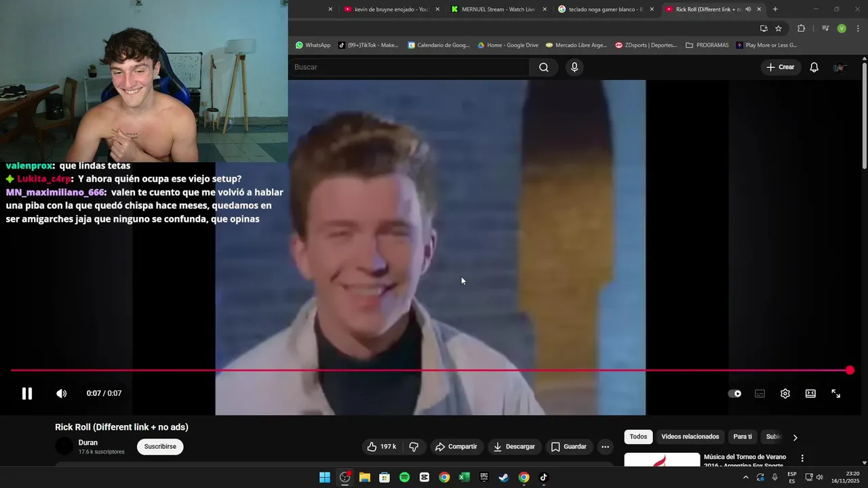Viewport: 868px width, 488px height.
Task: Open options for Música del Torneo video
Action: 802,458
